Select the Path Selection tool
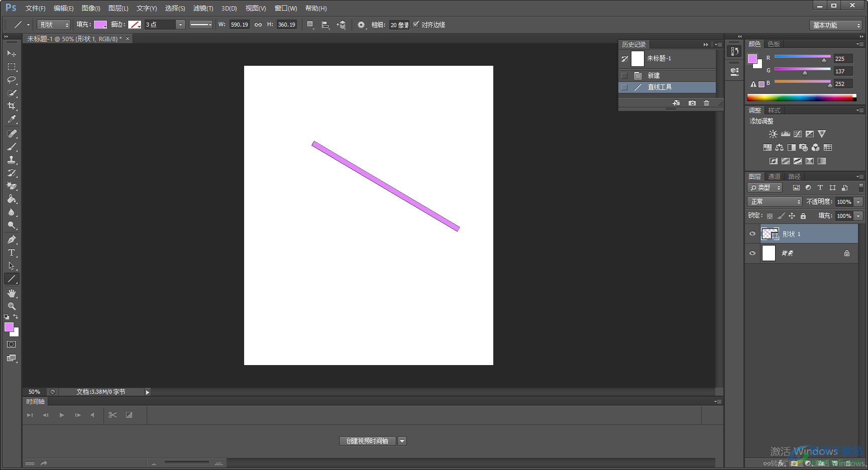 [x=12, y=266]
